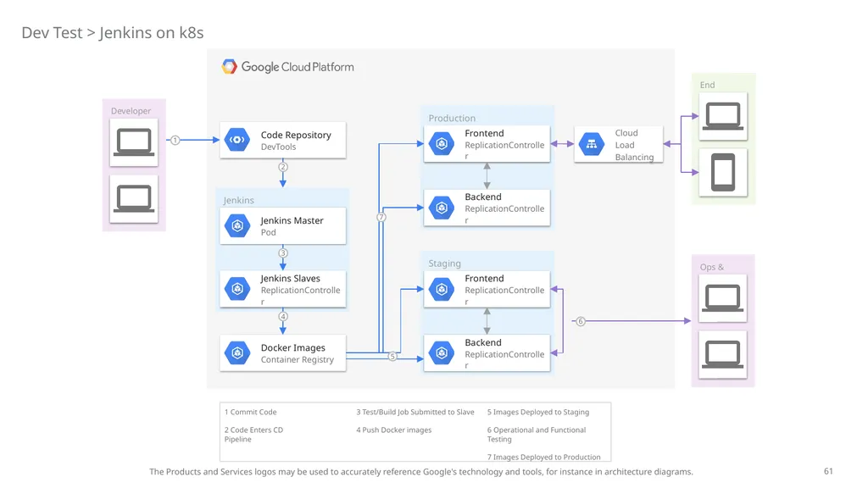This screenshot has width=868, height=488.
Task: Click the Docker Images Container Registry icon
Action: tap(237, 353)
